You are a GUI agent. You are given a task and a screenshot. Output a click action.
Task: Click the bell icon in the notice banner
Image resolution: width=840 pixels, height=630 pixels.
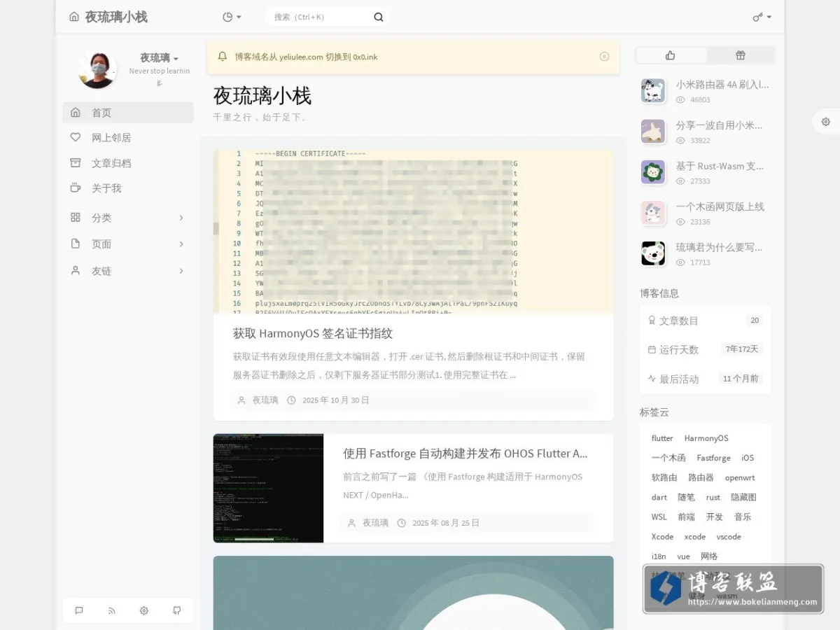(223, 57)
